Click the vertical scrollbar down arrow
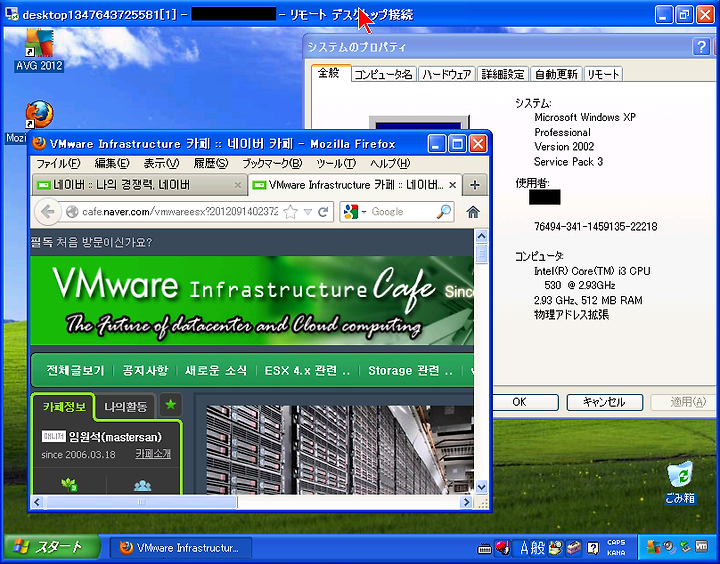Viewport: 720px width, 564px height. point(481,487)
